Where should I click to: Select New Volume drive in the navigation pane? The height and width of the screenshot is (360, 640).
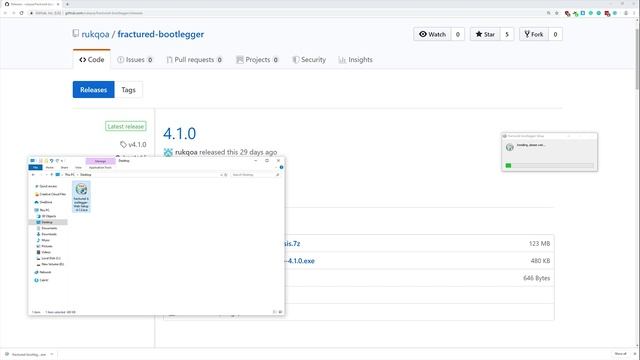click(51, 264)
